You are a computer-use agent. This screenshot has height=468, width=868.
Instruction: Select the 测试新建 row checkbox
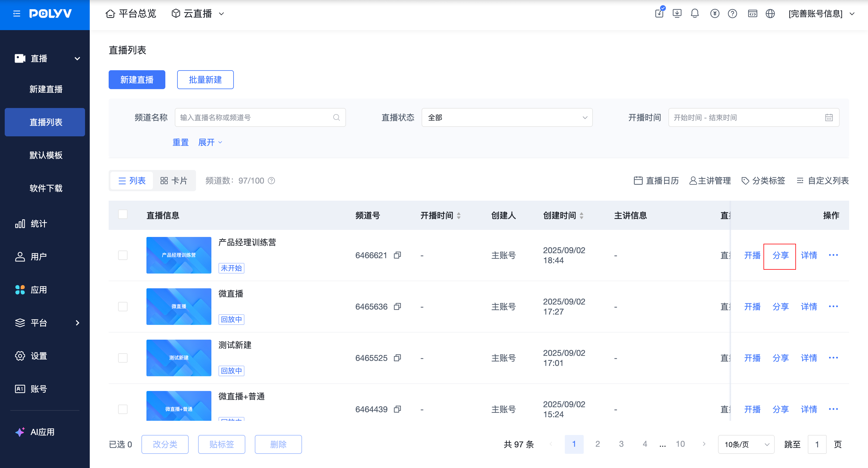[x=123, y=358]
